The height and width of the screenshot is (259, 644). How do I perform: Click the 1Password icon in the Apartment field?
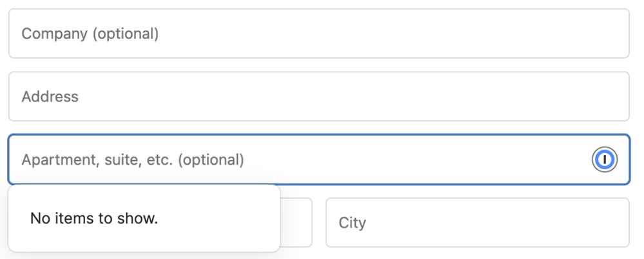coord(604,160)
